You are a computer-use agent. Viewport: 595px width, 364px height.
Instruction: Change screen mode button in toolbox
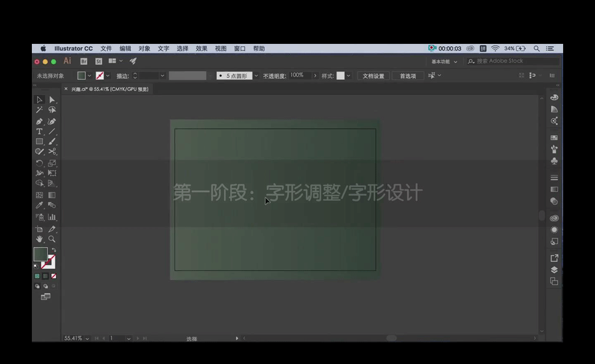46,297
